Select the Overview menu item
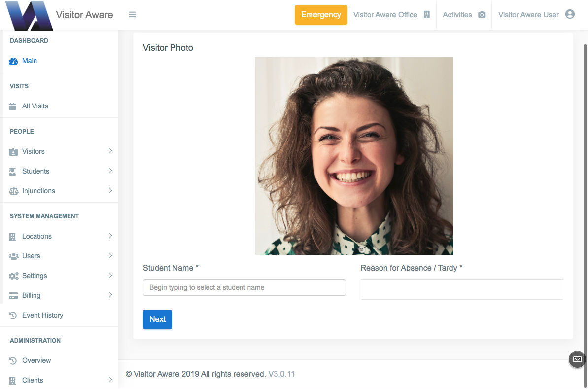The image size is (588, 389). tap(60, 360)
